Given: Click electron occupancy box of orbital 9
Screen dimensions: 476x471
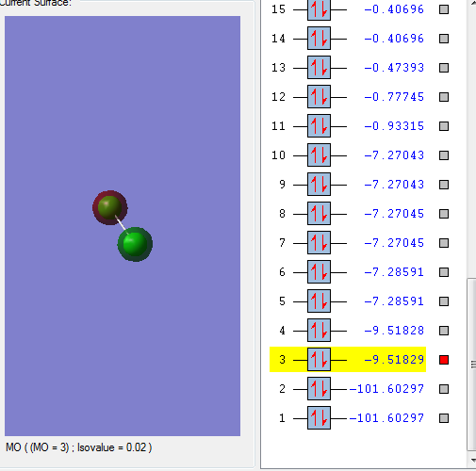Looking at the screenshot, I should (319, 185).
